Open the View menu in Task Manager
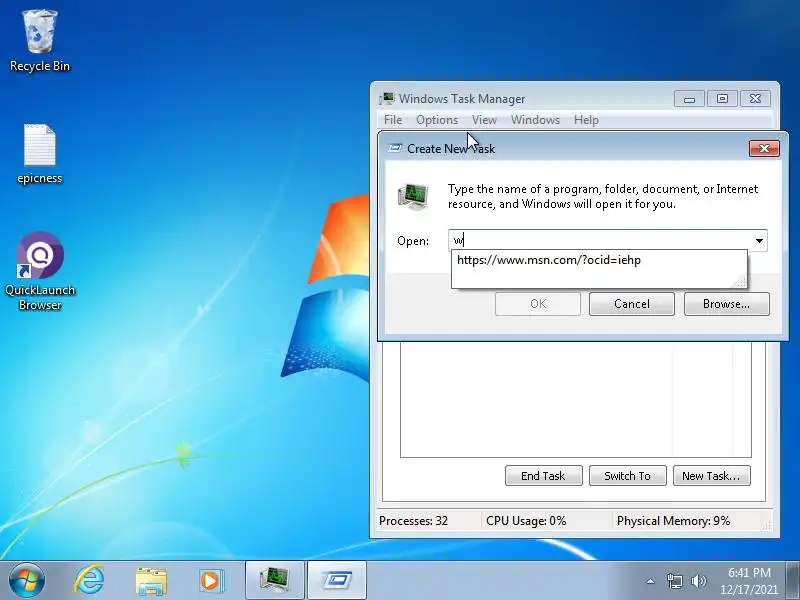The image size is (800, 600). point(484,120)
